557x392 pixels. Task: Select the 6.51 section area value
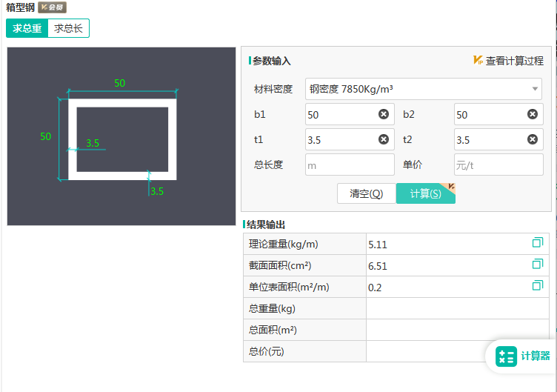point(378,266)
